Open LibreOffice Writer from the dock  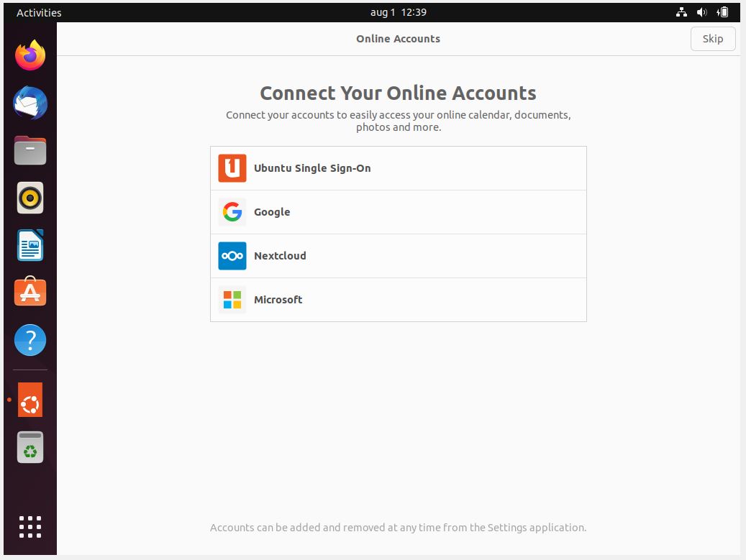[x=30, y=245]
